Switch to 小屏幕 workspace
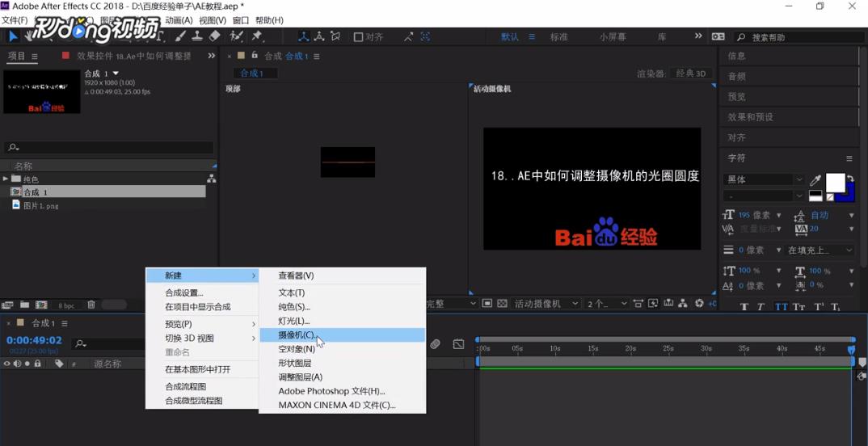The image size is (868, 446). click(613, 36)
